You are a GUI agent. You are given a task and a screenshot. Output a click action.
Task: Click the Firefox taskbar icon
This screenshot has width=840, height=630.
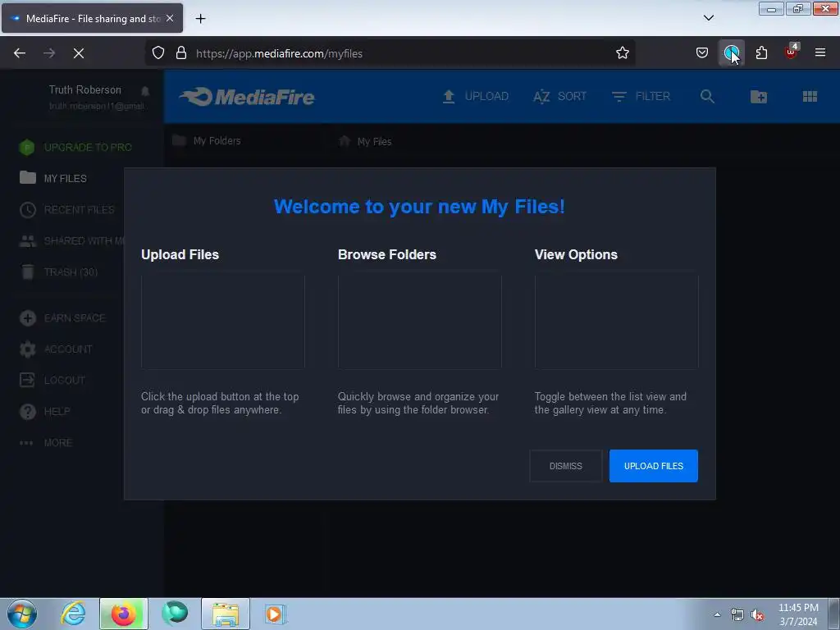[124, 614]
